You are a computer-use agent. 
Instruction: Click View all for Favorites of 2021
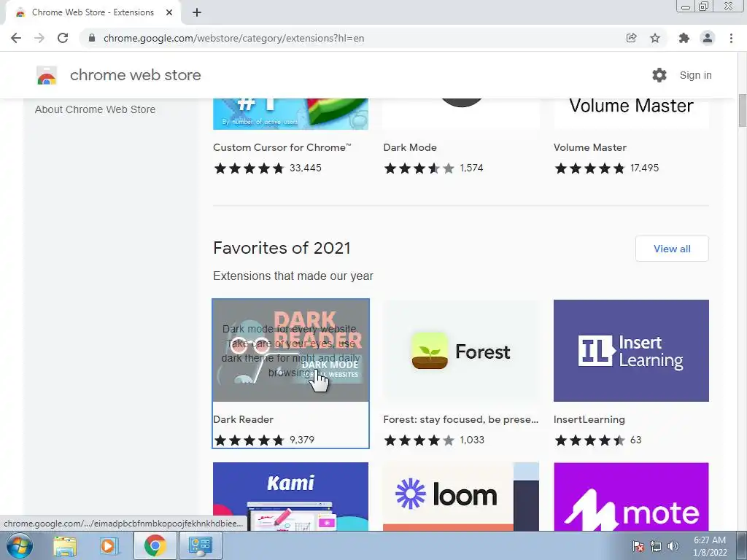[x=672, y=249]
